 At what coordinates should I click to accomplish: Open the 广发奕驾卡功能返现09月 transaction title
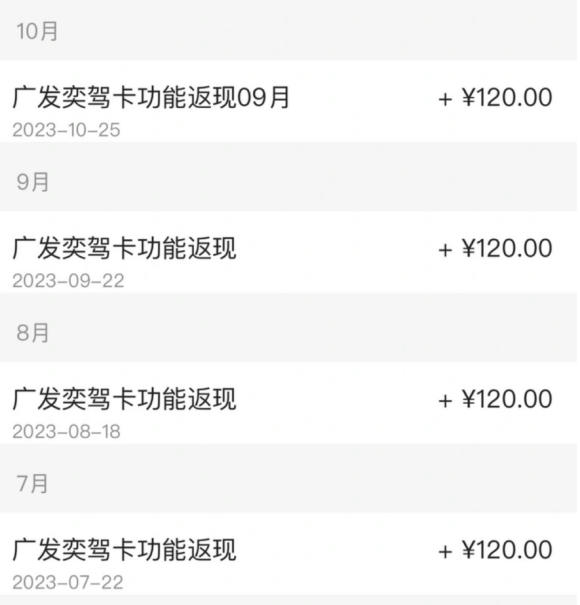coord(151,97)
